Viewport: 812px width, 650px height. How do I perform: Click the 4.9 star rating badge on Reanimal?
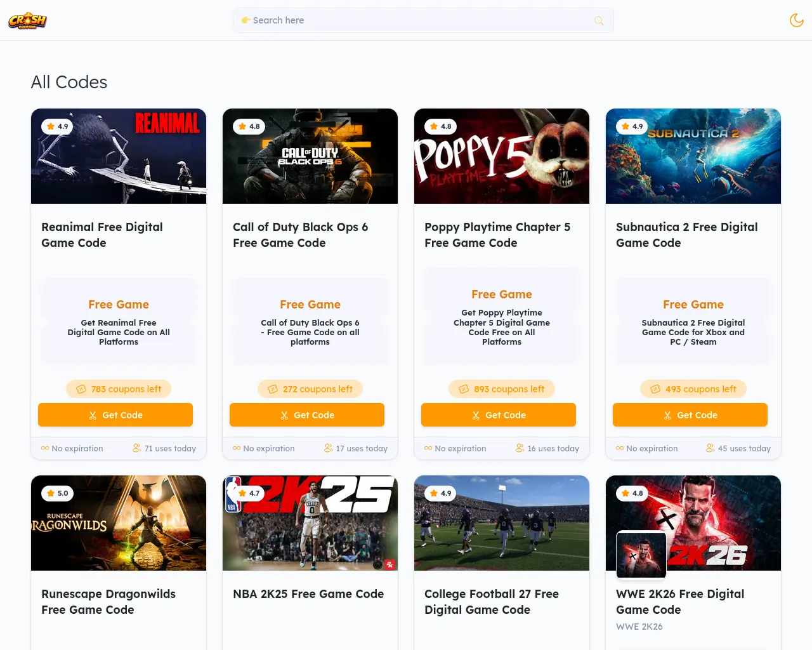click(x=58, y=126)
